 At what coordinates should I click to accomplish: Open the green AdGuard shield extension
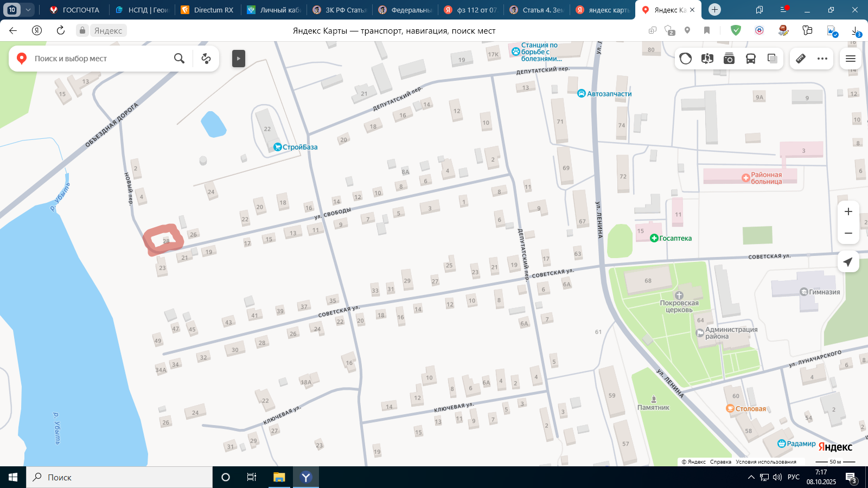(x=736, y=30)
